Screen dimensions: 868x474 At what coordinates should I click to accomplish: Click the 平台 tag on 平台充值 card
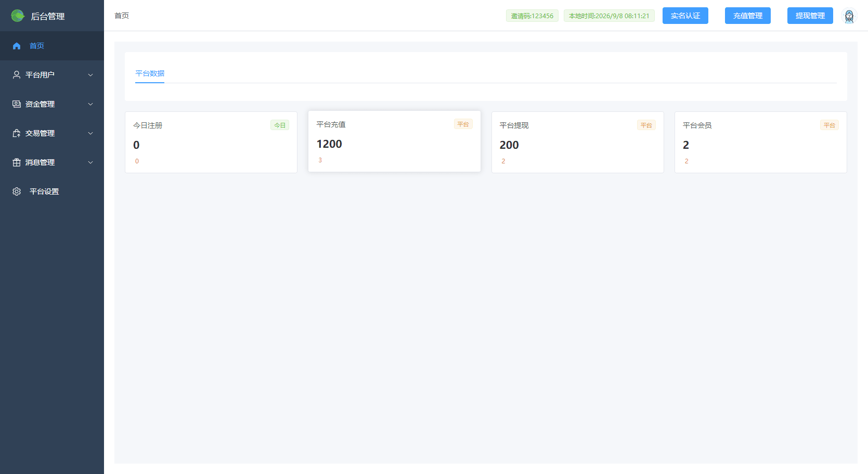463,124
